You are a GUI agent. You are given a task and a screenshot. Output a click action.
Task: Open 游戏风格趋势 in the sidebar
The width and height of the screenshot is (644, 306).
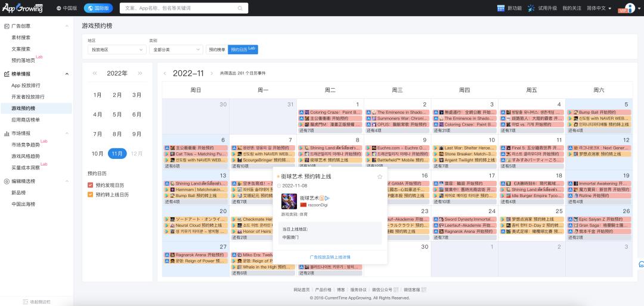pyautogui.click(x=26, y=156)
